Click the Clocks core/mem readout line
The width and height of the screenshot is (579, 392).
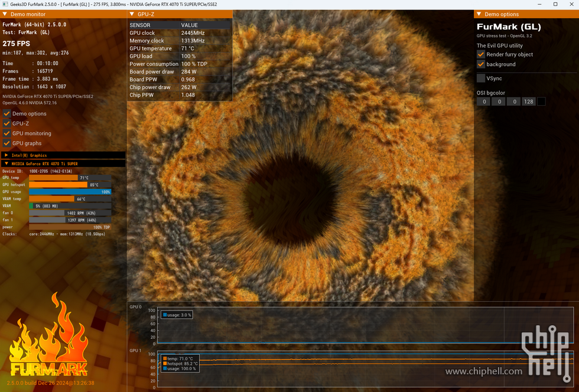click(x=54, y=234)
